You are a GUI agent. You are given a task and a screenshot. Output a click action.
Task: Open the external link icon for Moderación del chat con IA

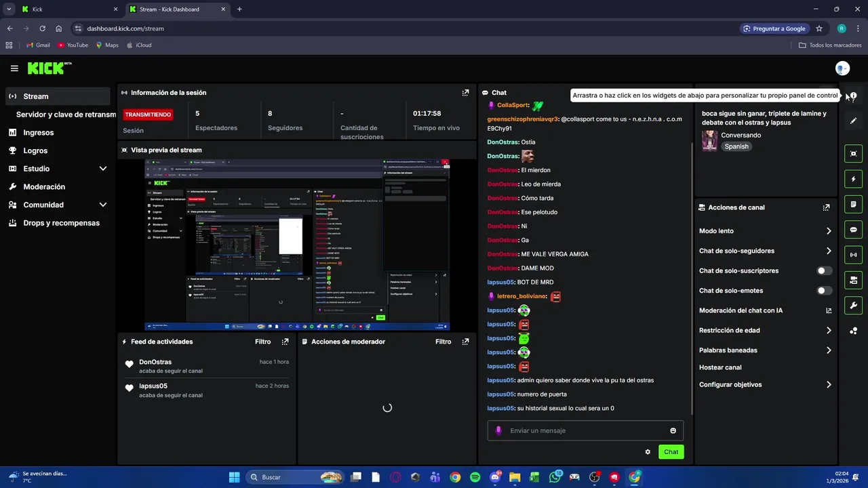pos(829,310)
